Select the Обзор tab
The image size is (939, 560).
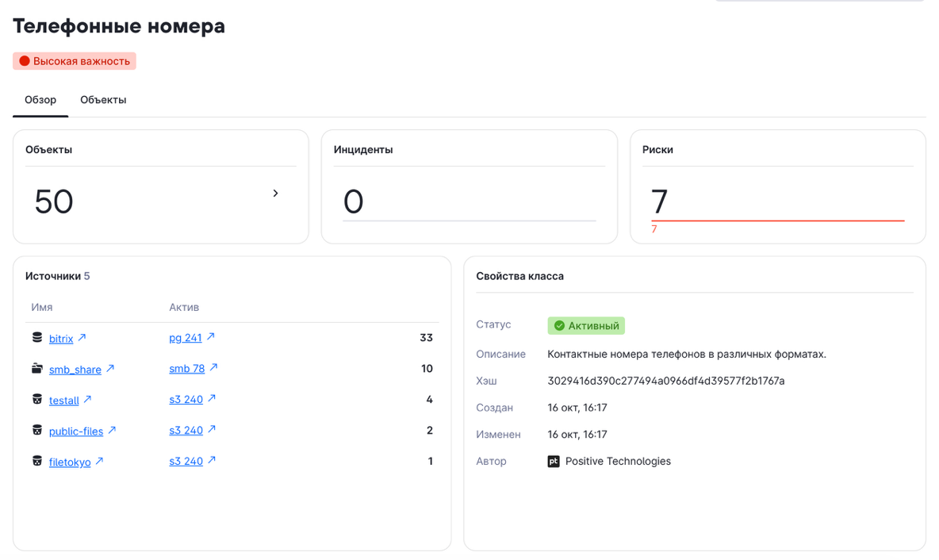(x=40, y=100)
